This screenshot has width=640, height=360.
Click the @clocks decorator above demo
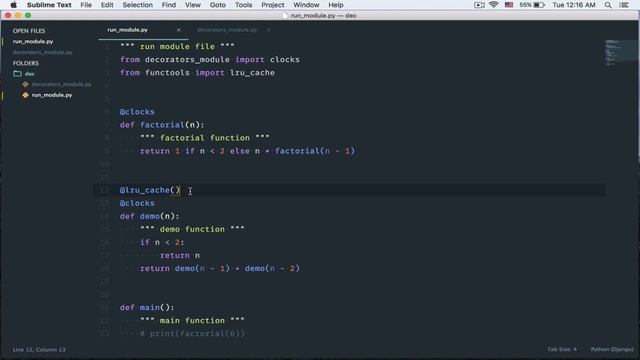pyautogui.click(x=137, y=203)
